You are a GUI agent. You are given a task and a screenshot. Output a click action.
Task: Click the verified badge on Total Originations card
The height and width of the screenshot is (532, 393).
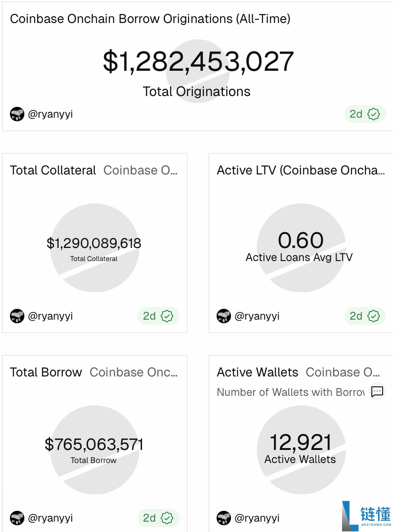[374, 114]
